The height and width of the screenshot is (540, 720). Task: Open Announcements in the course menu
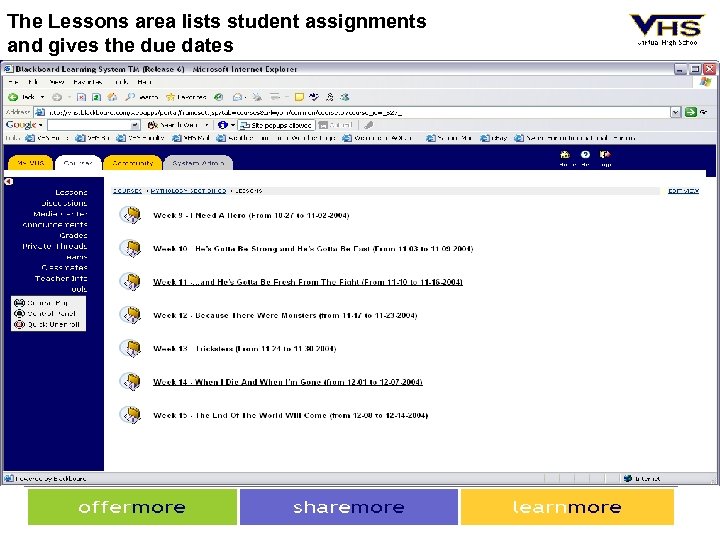55,225
